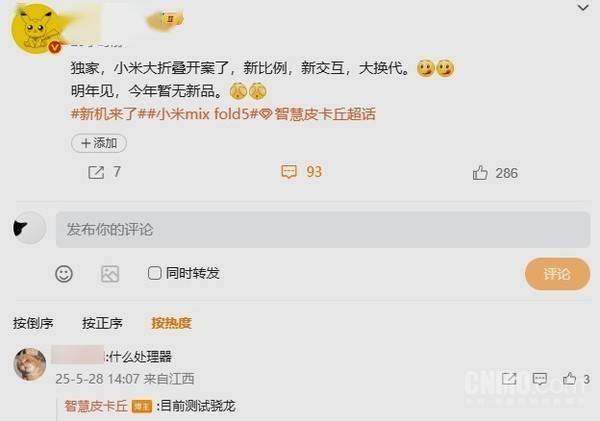This screenshot has height=421, width=600.
Task: Open the emoji picker smiley icon
Action: tap(64, 274)
